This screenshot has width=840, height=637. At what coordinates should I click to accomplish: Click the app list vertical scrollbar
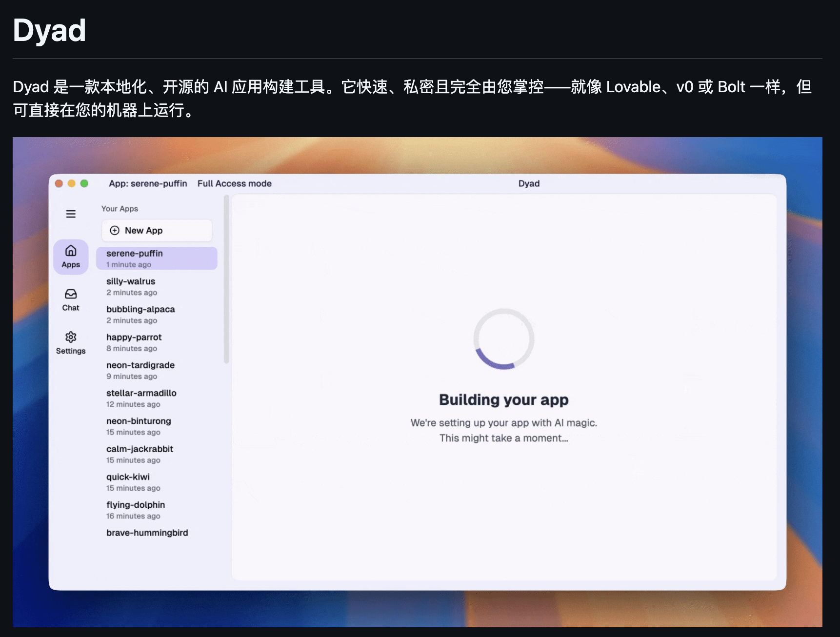tap(226, 280)
